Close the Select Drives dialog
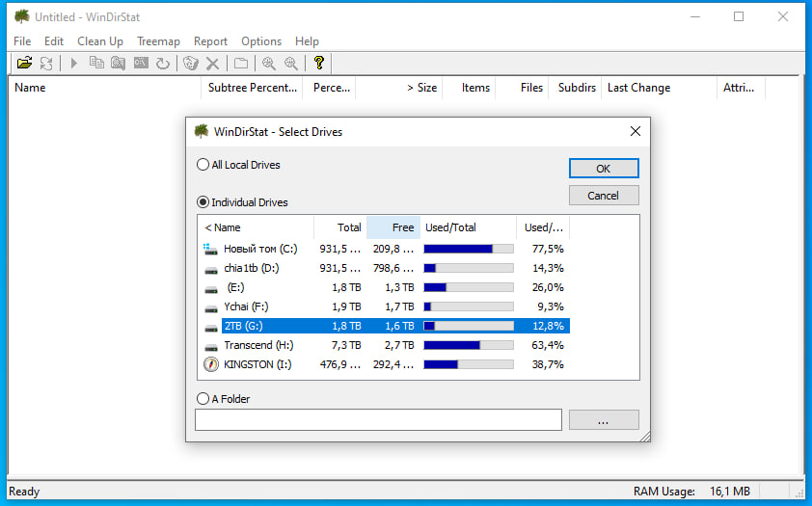Viewport: 812px width, 506px height. (x=635, y=131)
